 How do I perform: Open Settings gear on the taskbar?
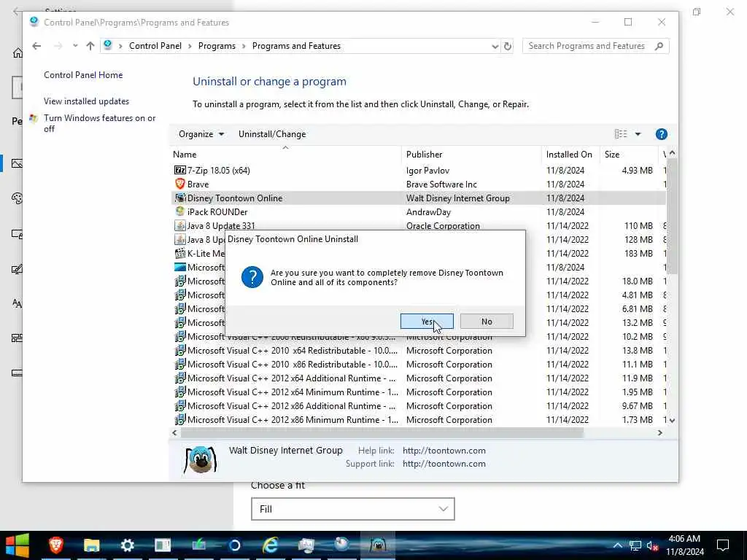pos(127,545)
